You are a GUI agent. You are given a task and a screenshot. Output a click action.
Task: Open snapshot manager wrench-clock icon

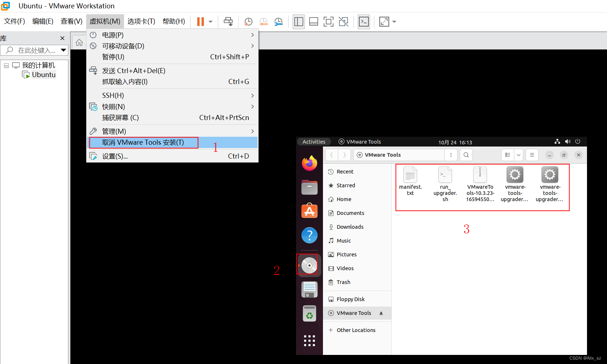[x=279, y=22]
